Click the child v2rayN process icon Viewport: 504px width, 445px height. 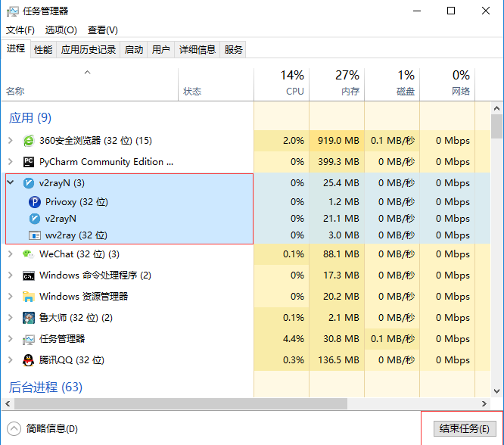(35, 219)
